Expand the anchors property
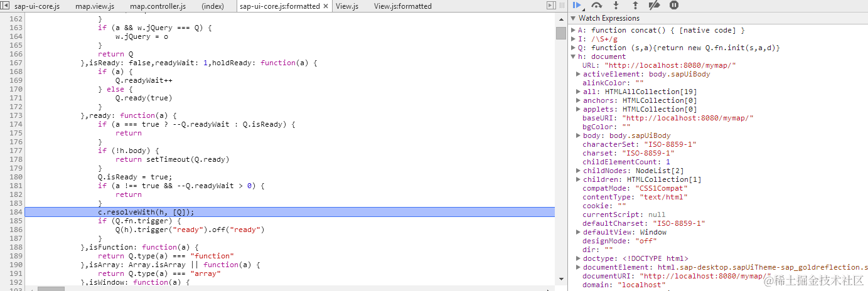 [578, 100]
